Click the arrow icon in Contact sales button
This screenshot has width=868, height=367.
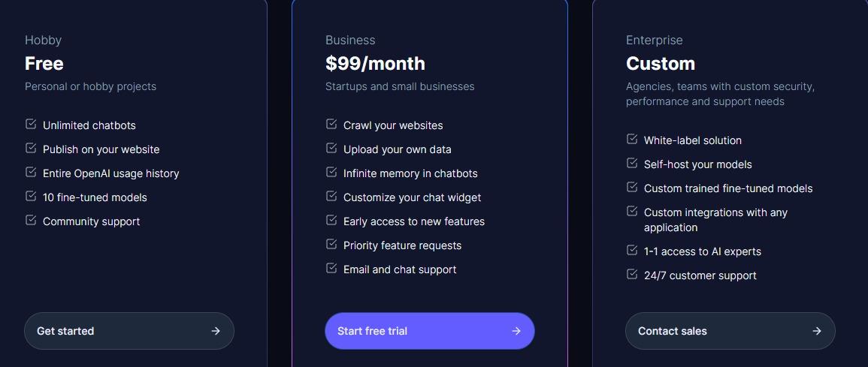click(x=816, y=331)
